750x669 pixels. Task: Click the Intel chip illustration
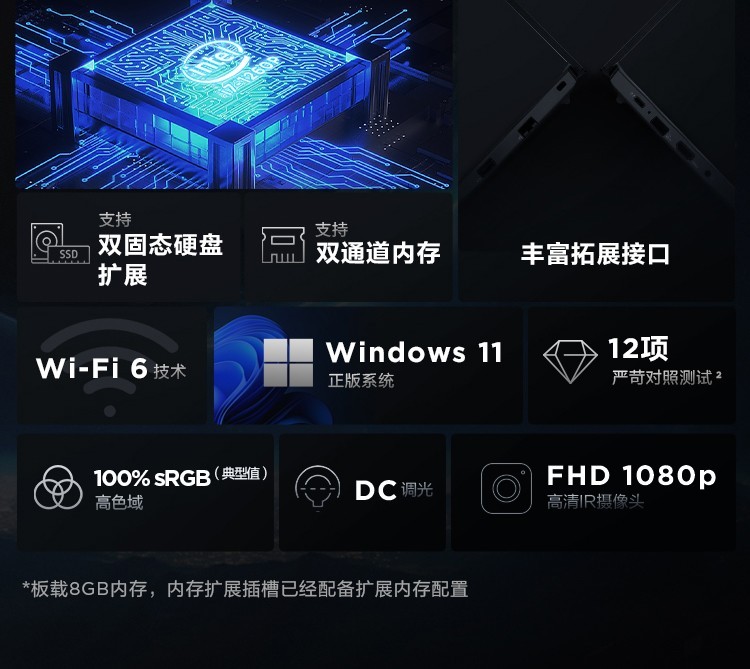point(233,94)
